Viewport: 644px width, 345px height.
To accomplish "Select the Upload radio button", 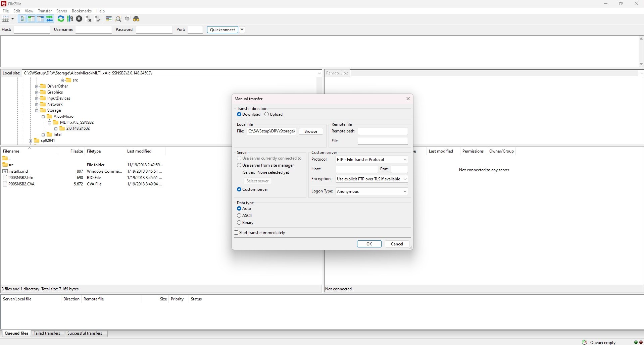I will pyautogui.click(x=266, y=114).
